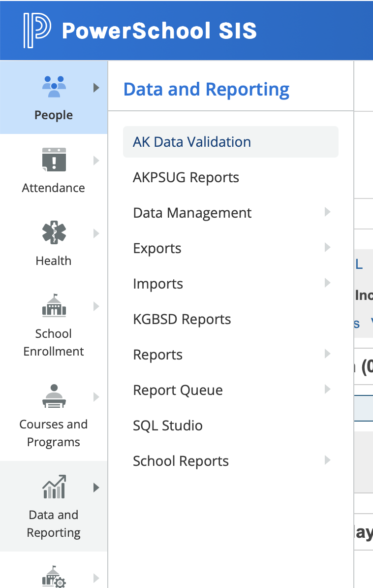This screenshot has height=588, width=373.
Task: Open KGBSD Reports
Action: click(231, 319)
